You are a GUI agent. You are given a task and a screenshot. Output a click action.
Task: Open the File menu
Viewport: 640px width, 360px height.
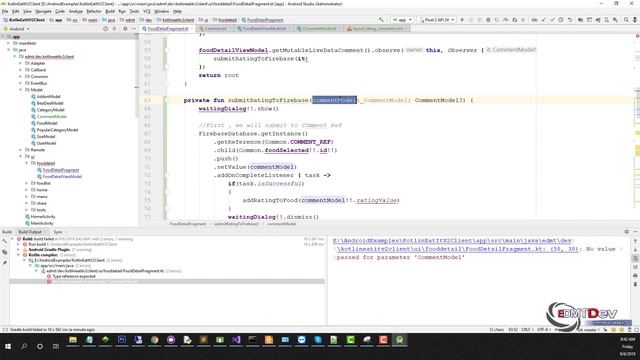tap(5, 11)
